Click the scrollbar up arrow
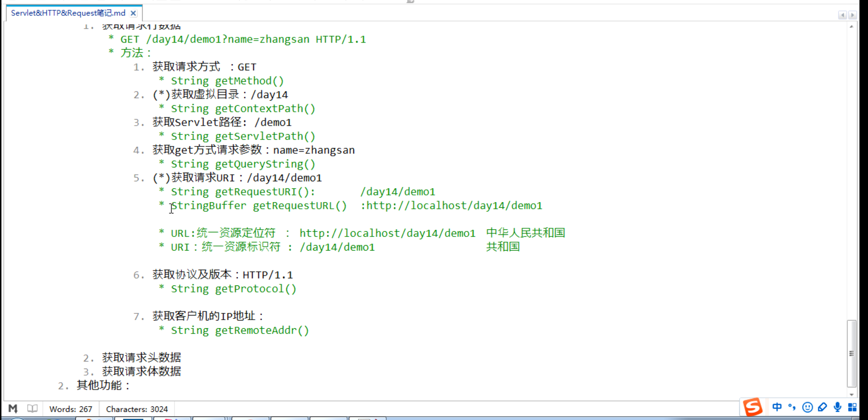 pos(852,26)
